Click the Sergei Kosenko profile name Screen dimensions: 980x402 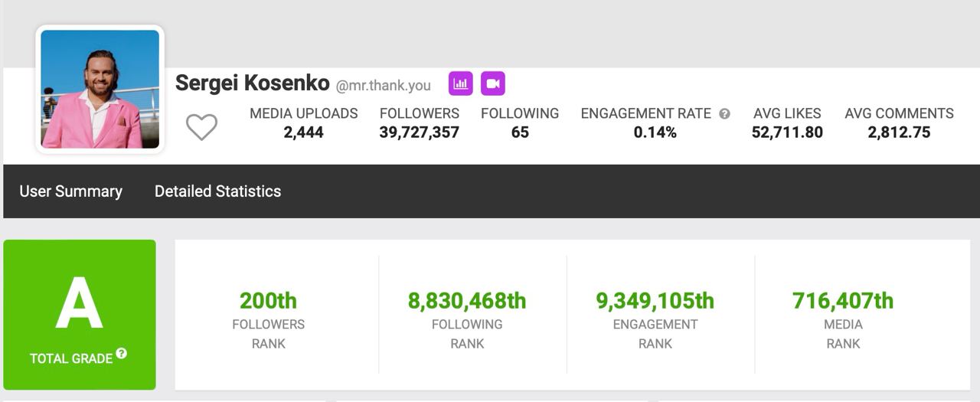252,83
